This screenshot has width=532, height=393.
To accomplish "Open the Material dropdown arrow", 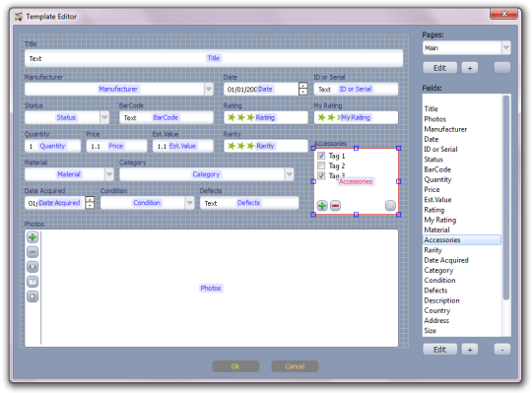I will 109,174.
